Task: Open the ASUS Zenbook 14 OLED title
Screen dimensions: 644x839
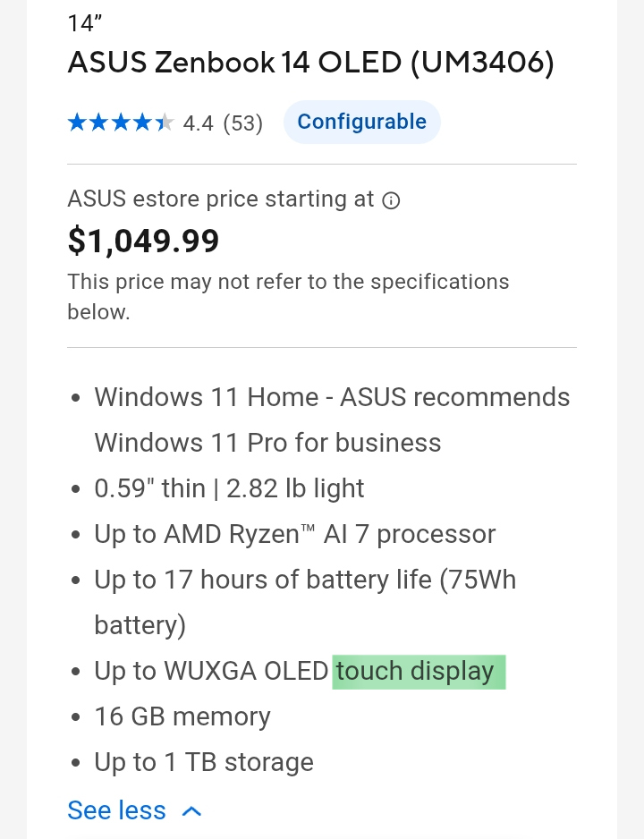Action: [x=311, y=64]
